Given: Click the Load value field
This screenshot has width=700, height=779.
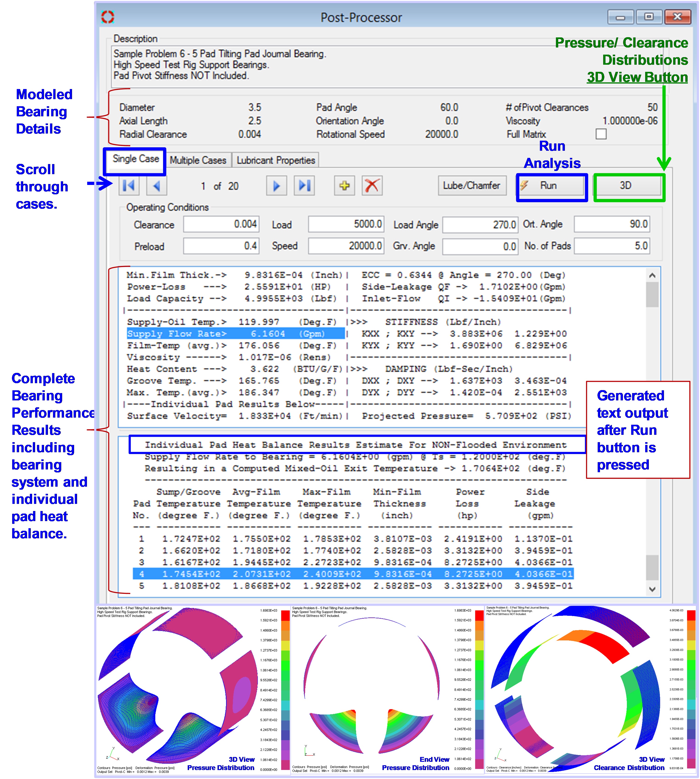Looking at the screenshot, I should 346,224.
